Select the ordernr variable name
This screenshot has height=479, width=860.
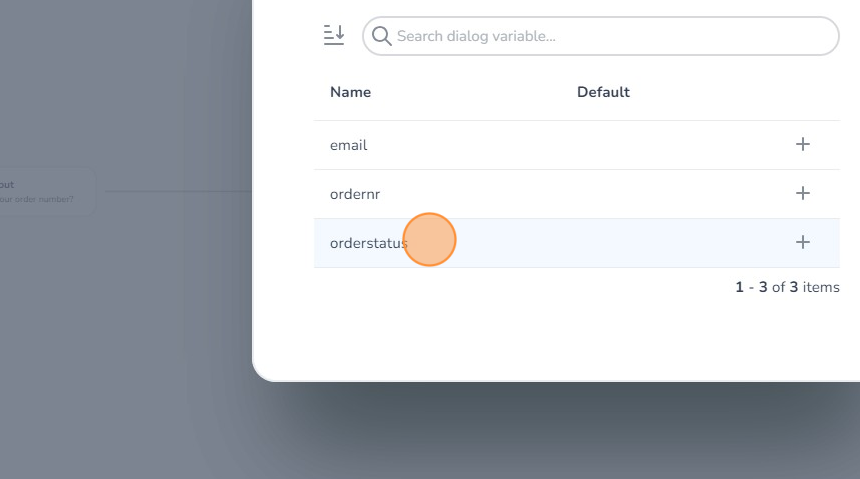[354, 194]
